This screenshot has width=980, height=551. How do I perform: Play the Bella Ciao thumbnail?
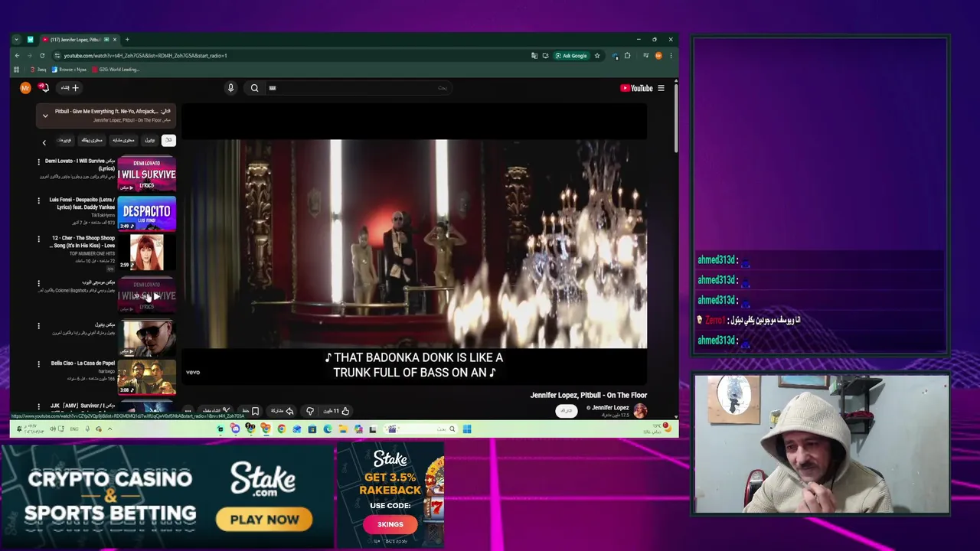pyautogui.click(x=146, y=377)
